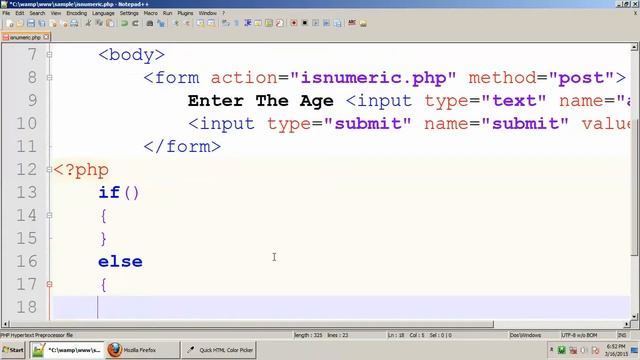Toggle synchronized vertical scrolling

click(x=200, y=23)
